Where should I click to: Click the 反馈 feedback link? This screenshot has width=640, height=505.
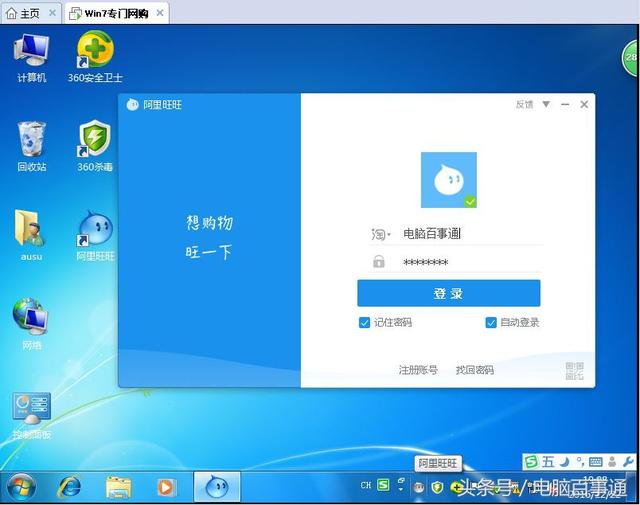tap(524, 104)
